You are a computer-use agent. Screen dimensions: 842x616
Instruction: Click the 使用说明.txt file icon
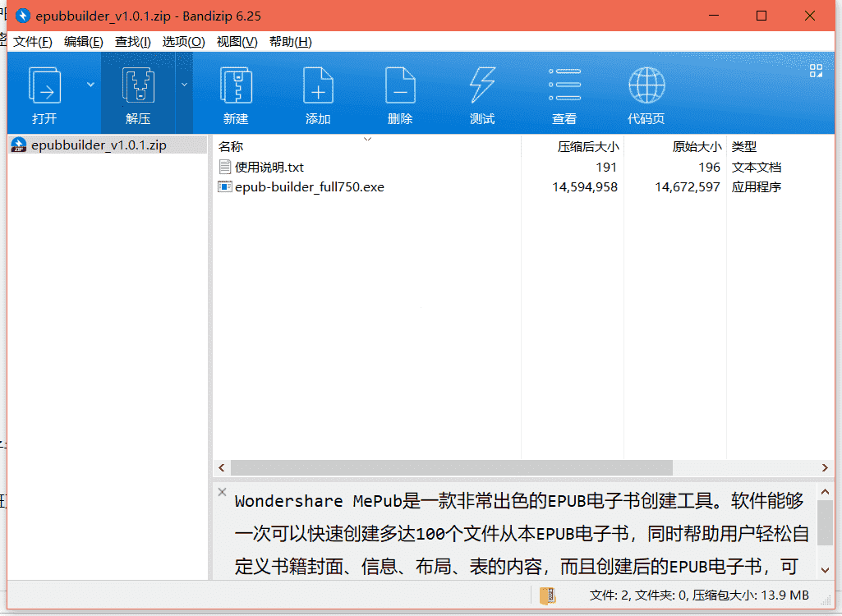coord(224,167)
